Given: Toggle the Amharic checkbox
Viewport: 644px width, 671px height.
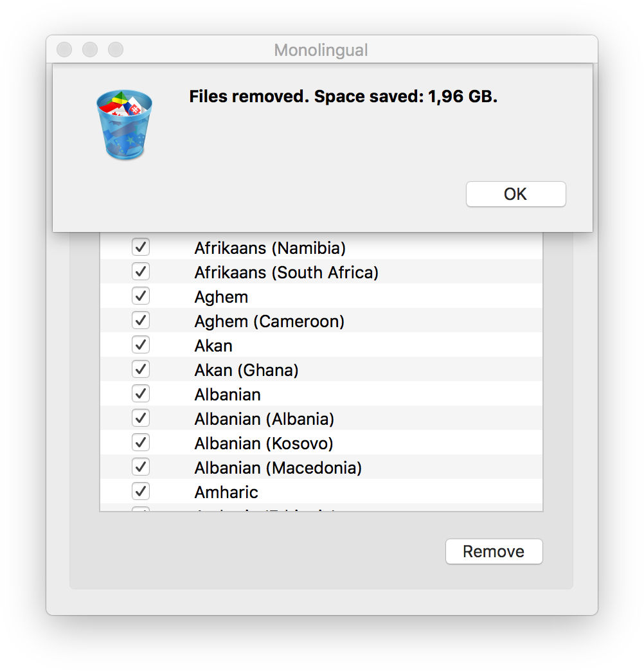Looking at the screenshot, I should (140, 491).
